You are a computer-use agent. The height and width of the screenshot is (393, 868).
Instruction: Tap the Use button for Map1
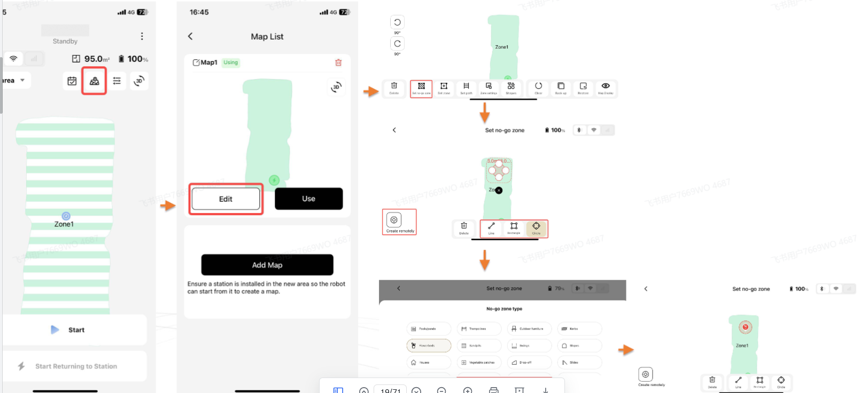pyautogui.click(x=308, y=199)
